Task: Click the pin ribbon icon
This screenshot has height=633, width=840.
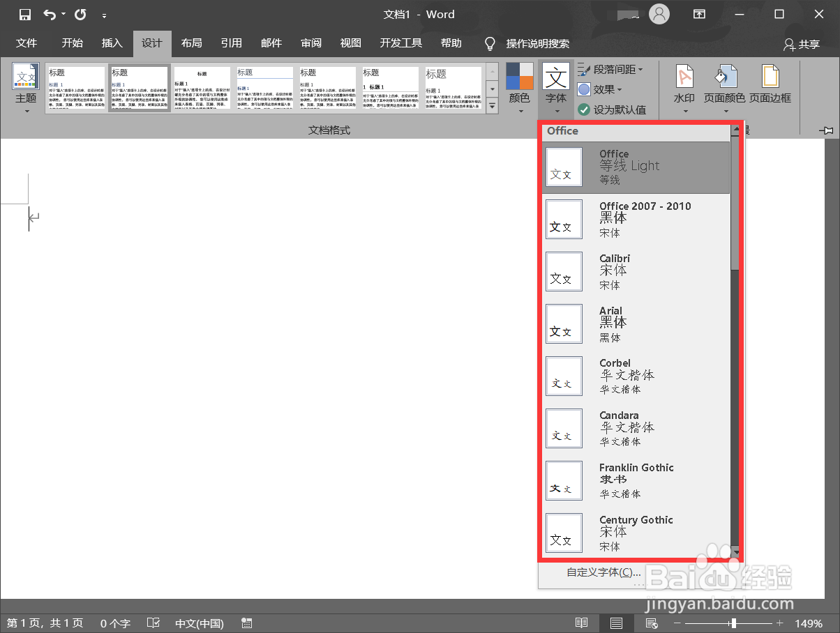Action: point(827,130)
